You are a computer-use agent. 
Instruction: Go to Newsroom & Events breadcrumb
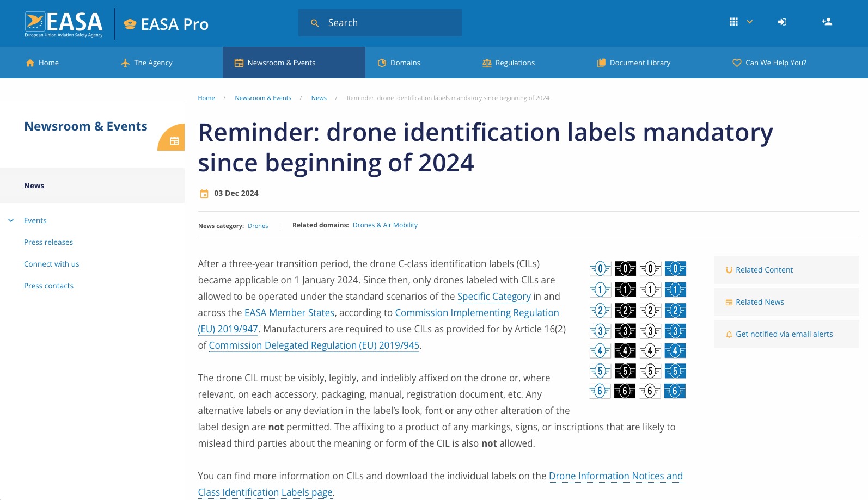[x=263, y=98]
